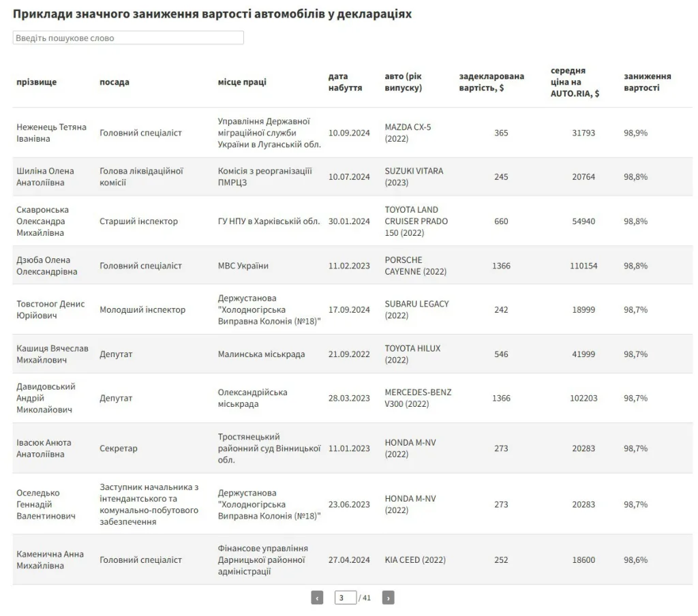Click the row for Кашиця Вячеслав Михайлович
Viewport: 698px width, 616px height.
pyautogui.click(x=50, y=354)
